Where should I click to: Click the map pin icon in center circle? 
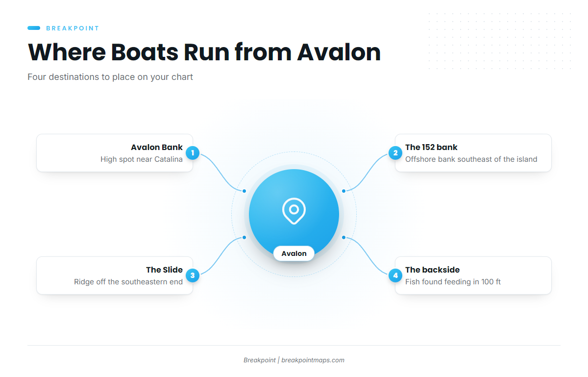[294, 211]
